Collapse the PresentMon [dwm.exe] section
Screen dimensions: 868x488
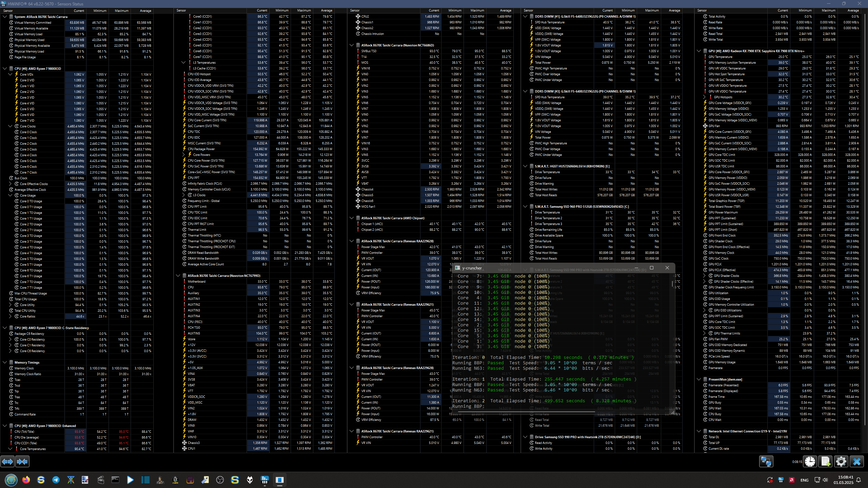point(699,380)
